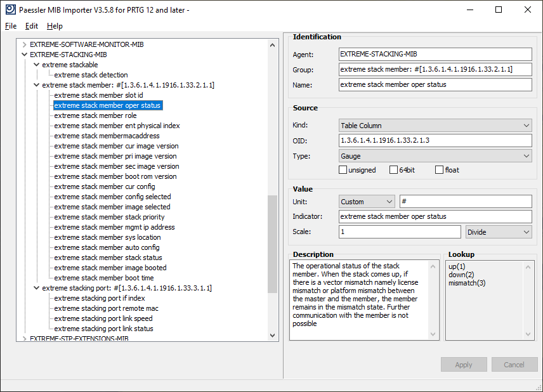Click the Group input field
This screenshot has width=543, height=392.
coord(435,69)
